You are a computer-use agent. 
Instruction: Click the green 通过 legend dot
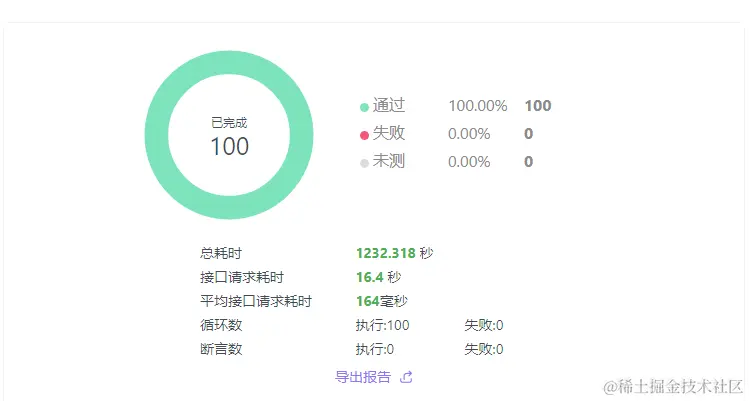pos(364,108)
